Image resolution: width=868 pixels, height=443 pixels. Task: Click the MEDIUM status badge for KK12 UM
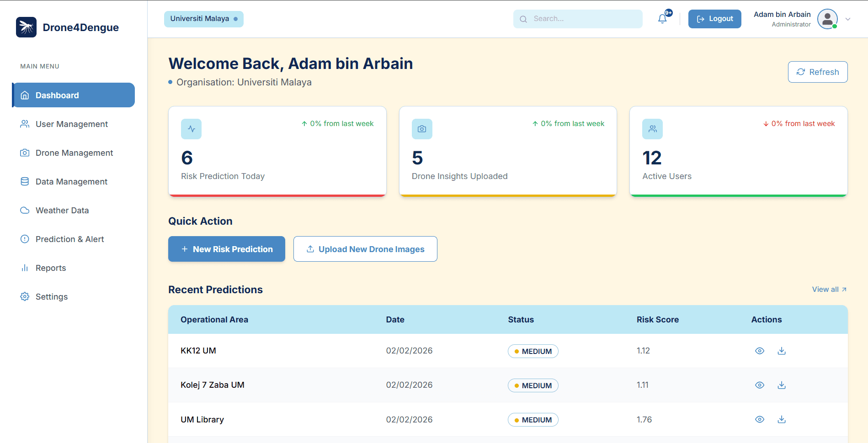tap(533, 351)
